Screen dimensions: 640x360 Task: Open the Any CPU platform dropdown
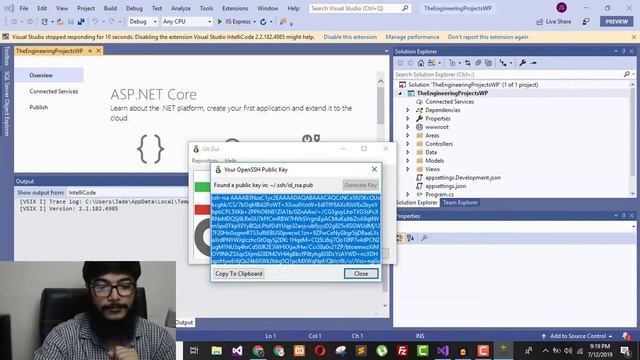tap(187, 22)
